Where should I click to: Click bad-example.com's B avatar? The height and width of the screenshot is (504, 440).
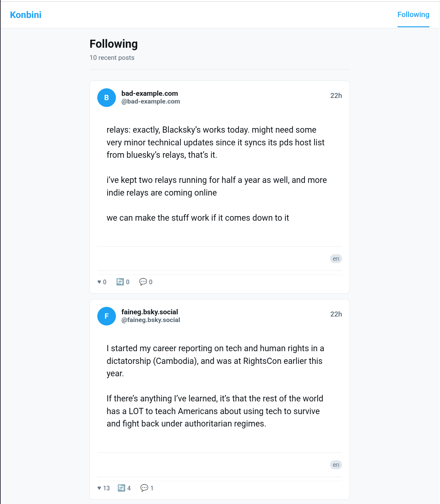[x=107, y=98]
